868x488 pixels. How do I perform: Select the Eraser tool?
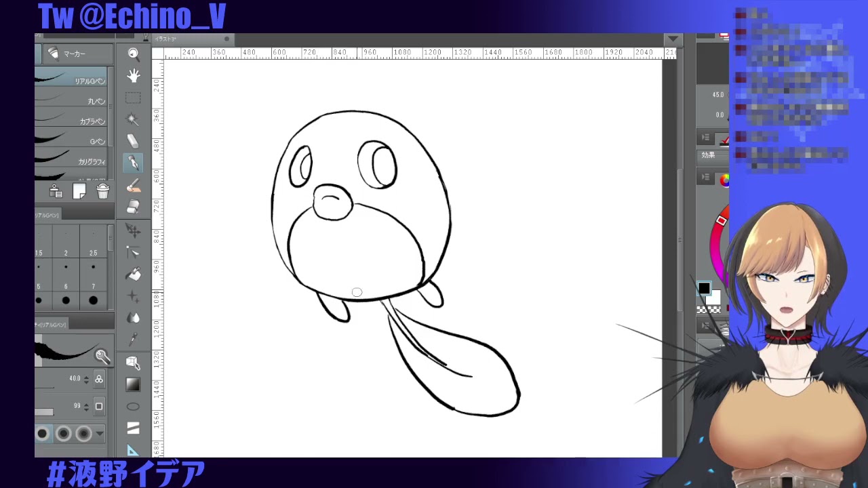133,141
